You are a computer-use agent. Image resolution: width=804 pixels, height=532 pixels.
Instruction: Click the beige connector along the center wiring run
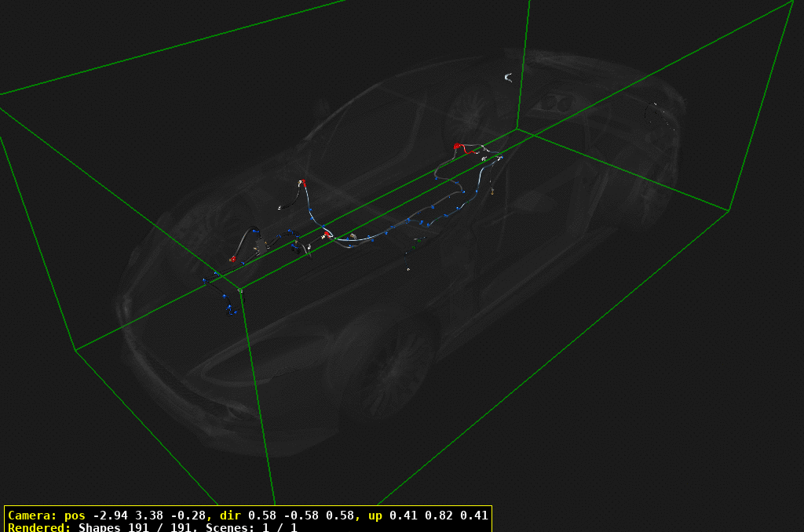[x=353, y=237]
